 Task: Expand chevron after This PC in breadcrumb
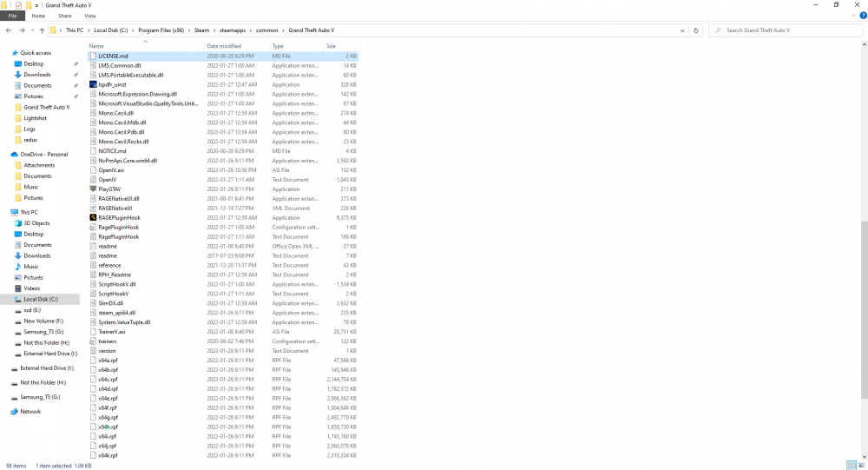point(89,30)
